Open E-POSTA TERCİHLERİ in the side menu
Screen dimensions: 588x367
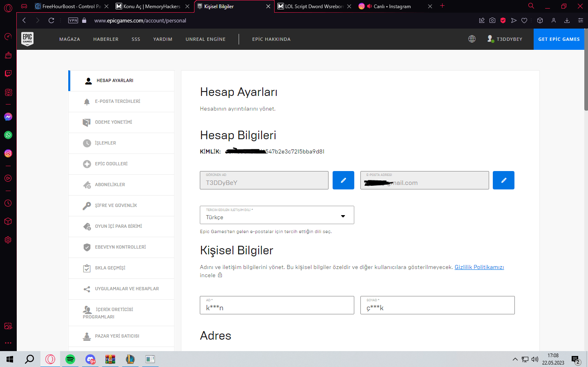[x=121, y=102]
